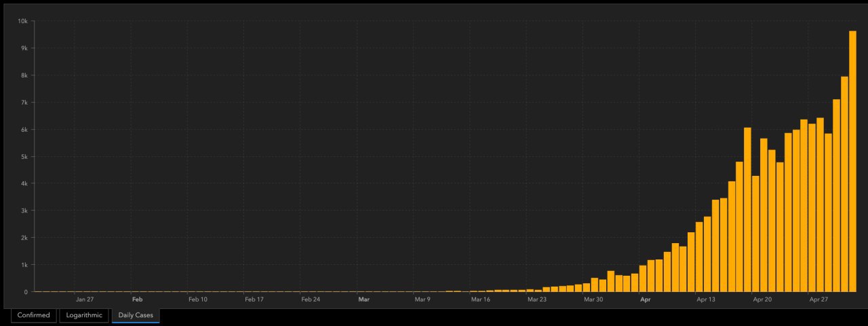868x326 pixels.
Task: Click the Feb 17 date label
Action: click(254, 299)
